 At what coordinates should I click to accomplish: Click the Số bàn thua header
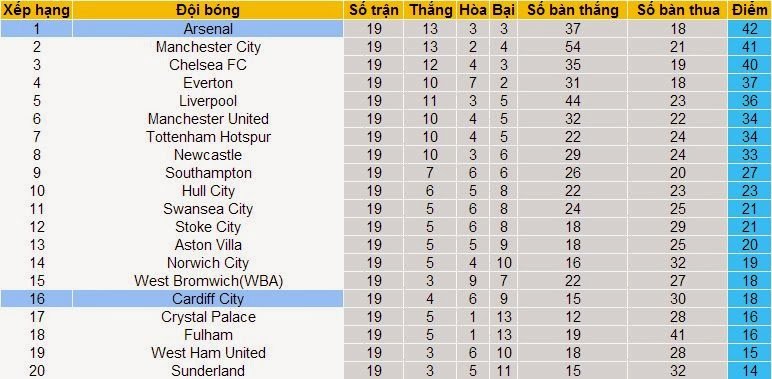tap(677, 10)
